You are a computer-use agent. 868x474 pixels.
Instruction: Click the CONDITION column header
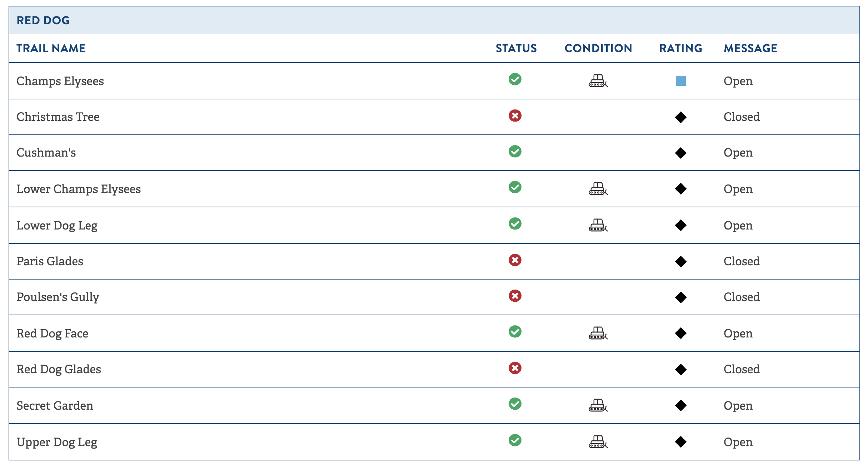[x=598, y=48]
